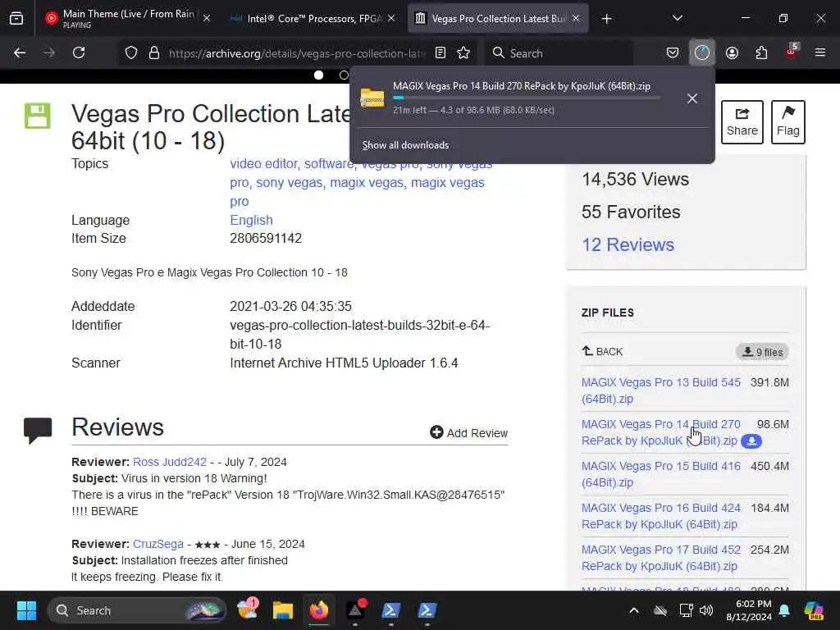Viewport: 840px width, 630px height.
Task: Open reviewer CruzSega profile
Action: 158,545
